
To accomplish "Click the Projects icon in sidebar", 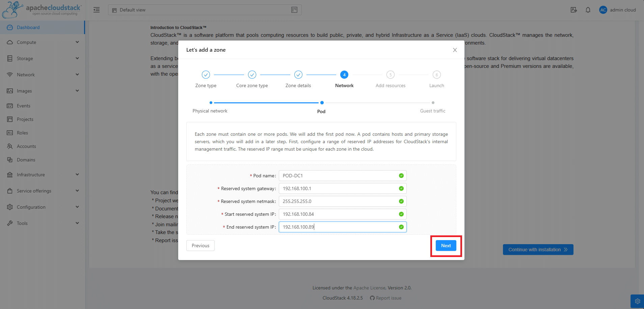I will point(10,119).
